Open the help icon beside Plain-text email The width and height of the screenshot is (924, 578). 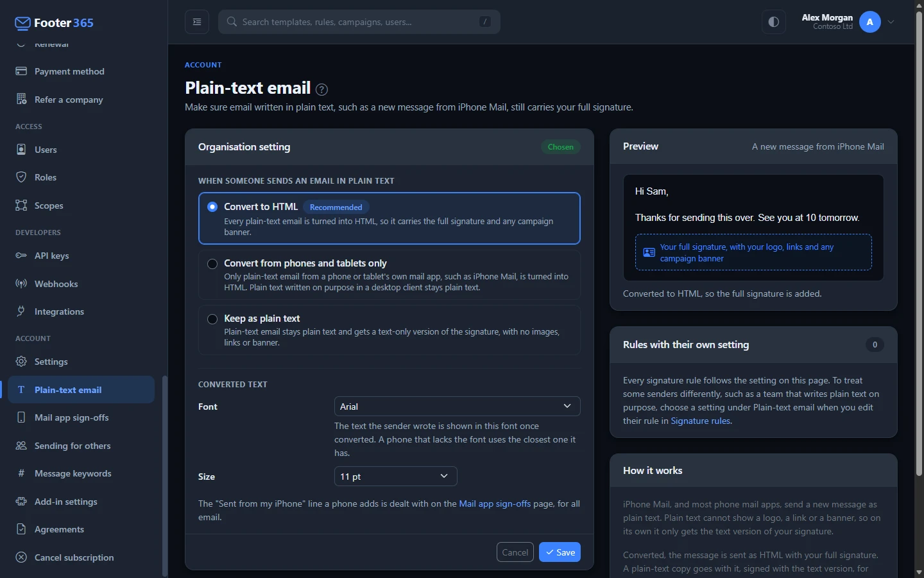[322, 89]
